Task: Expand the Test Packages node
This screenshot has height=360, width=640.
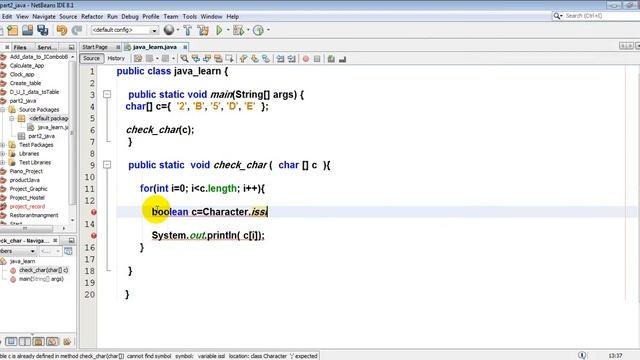Action: tap(3, 145)
